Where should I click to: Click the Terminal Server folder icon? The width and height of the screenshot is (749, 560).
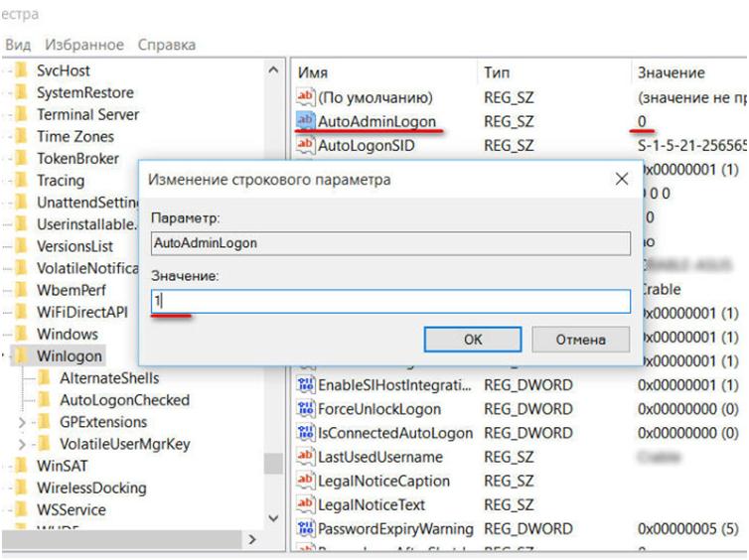click(x=21, y=114)
